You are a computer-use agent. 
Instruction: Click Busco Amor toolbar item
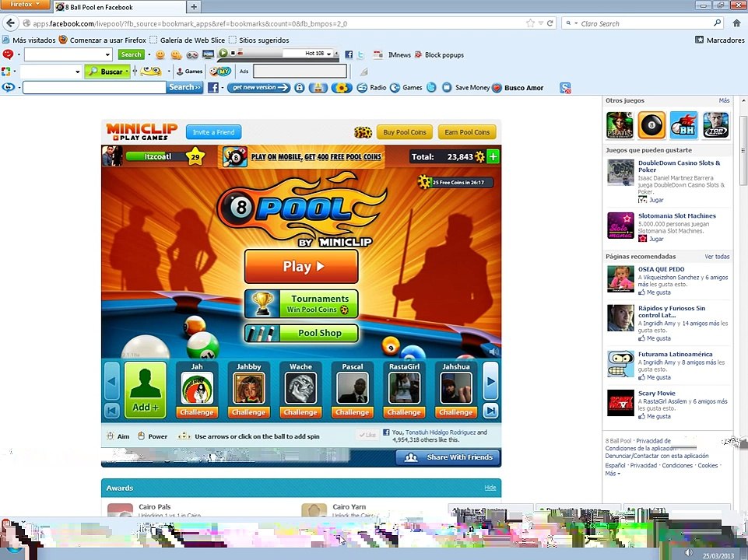click(518, 88)
